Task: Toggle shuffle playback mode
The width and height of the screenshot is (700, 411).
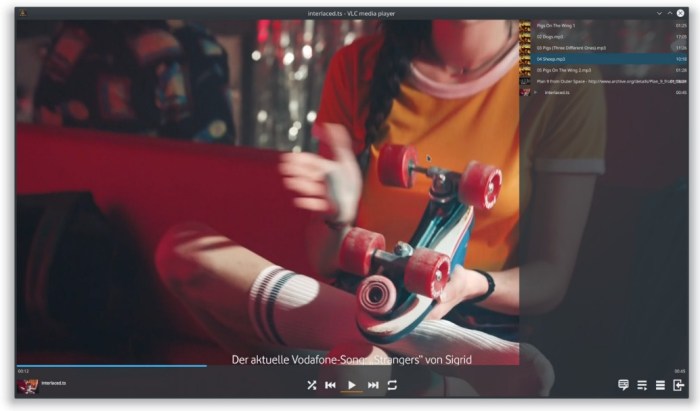Action: click(311, 385)
